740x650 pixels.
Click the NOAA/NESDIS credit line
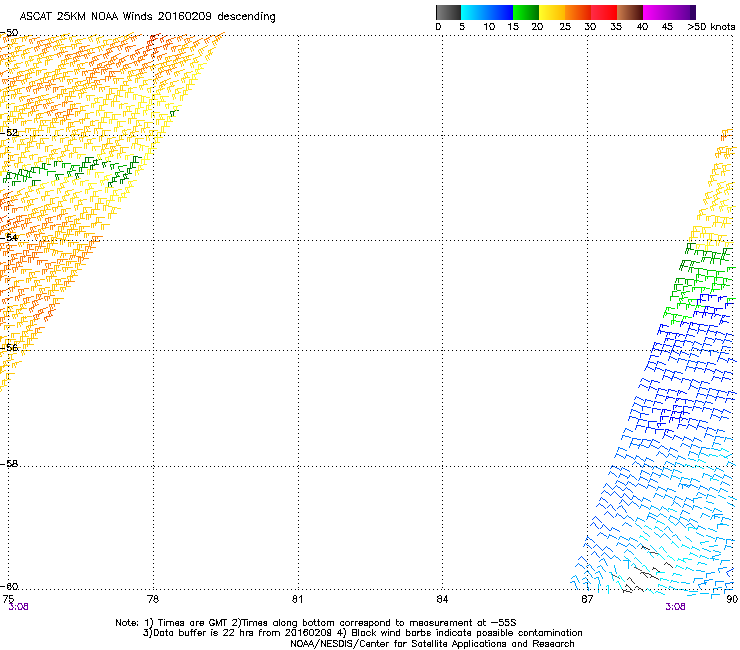[432, 644]
